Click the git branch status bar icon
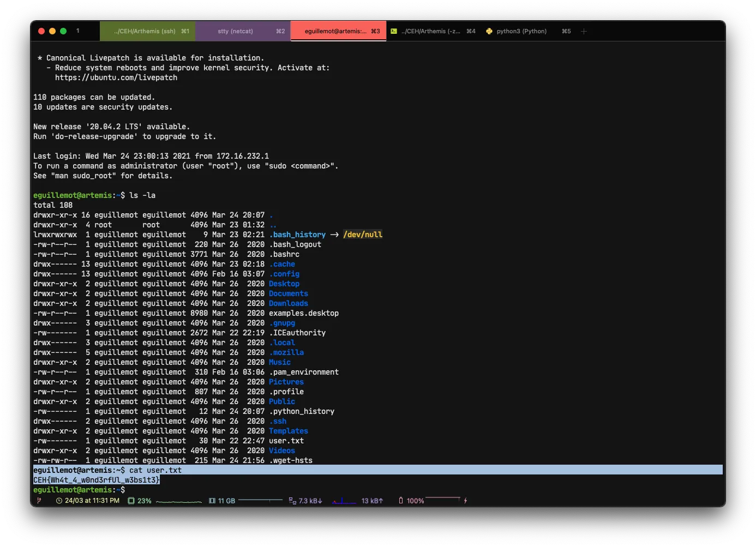Image resolution: width=756 pixels, height=547 pixels. pyautogui.click(x=39, y=501)
